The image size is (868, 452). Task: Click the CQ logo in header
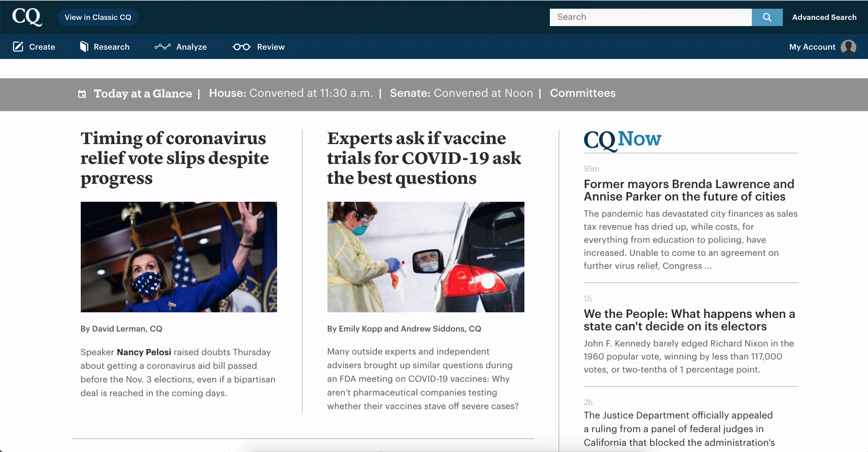point(27,17)
